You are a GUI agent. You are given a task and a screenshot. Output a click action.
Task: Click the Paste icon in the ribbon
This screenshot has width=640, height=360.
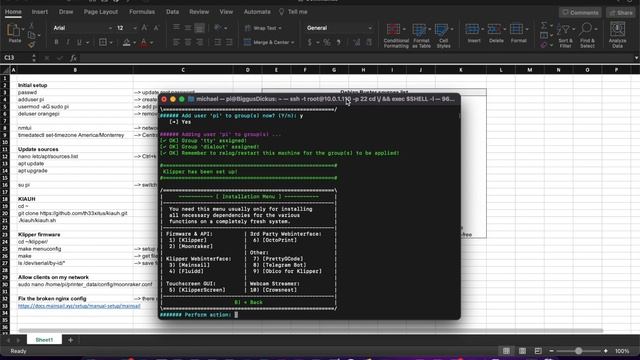(x=14, y=31)
